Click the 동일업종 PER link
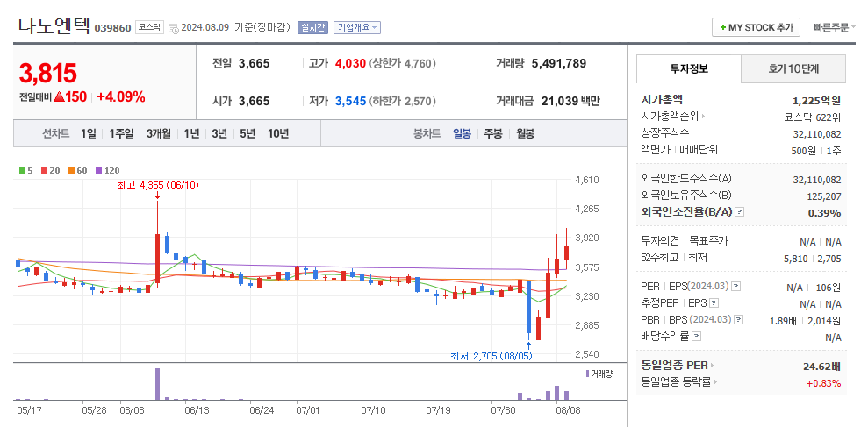 coord(673,365)
